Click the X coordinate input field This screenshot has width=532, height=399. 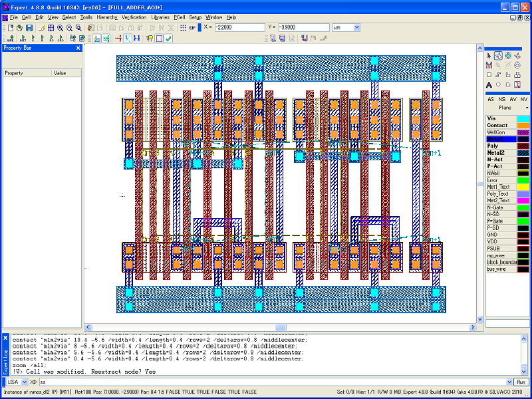pyautogui.click(x=239, y=28)
